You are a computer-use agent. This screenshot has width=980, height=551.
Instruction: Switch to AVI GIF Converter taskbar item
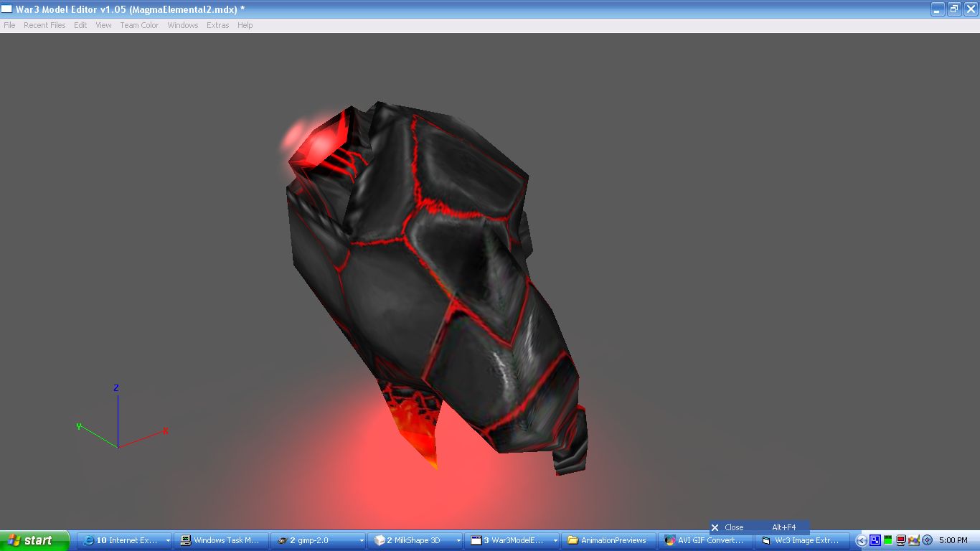tap(705, 540)
